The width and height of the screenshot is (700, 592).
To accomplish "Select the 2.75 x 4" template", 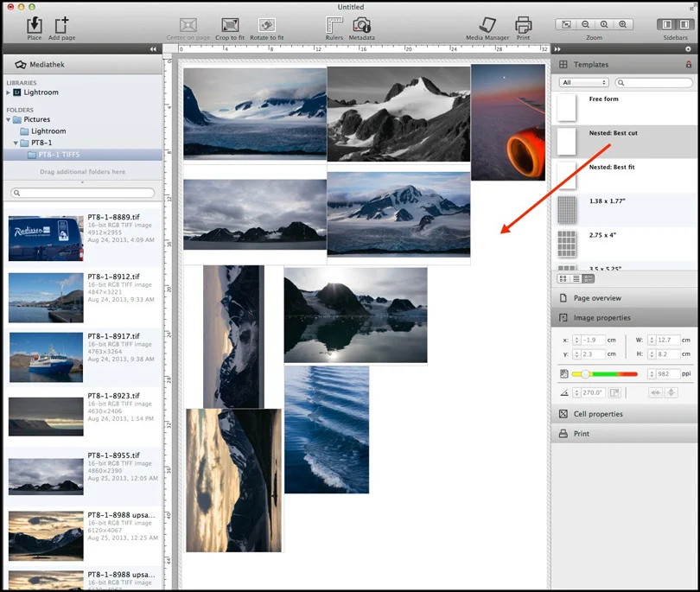I will 624,244.
